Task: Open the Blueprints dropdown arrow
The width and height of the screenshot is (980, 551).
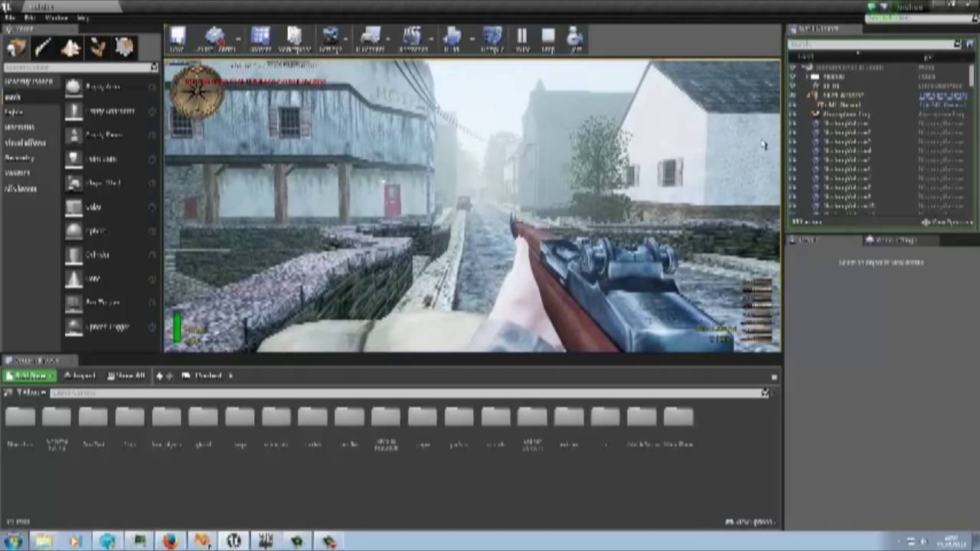Action: pyautogui.click(x=389, y=38)
